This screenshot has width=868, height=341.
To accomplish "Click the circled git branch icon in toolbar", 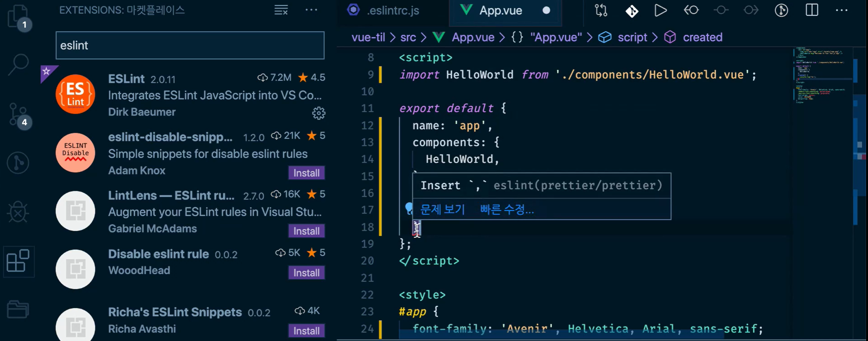I will tap(781, 10).
